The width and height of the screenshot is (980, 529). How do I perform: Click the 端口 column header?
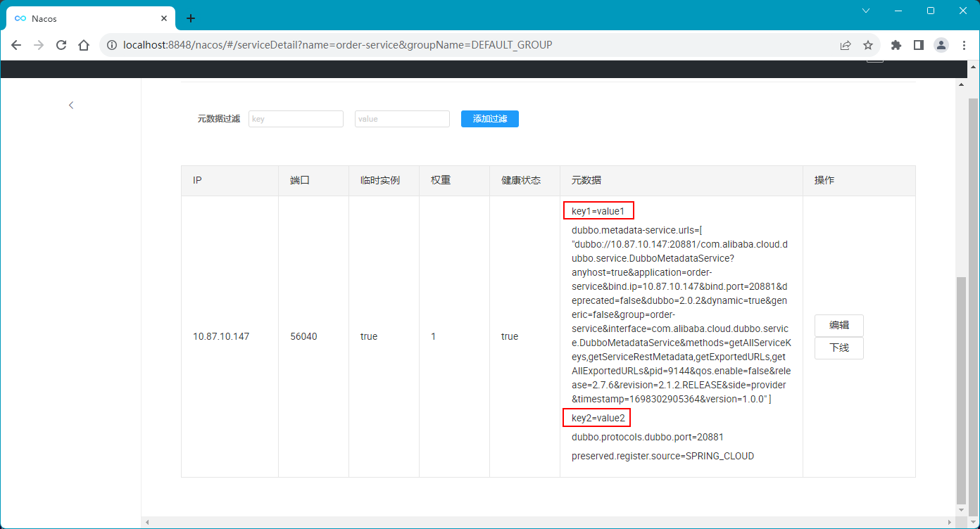pos(314,181)
